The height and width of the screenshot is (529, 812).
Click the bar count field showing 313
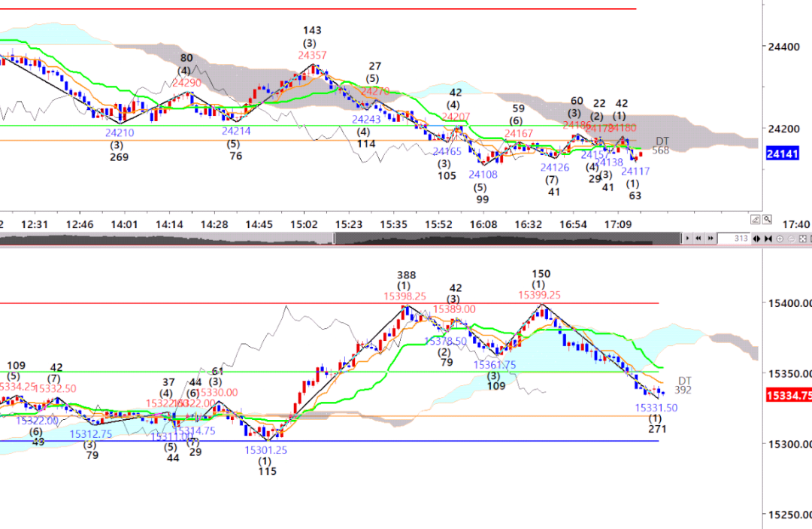734,239
